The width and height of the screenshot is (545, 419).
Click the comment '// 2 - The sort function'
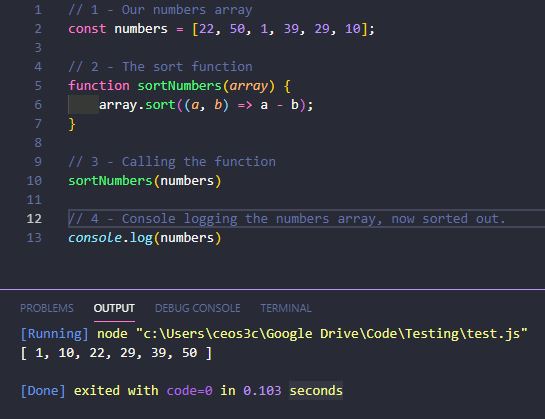click(x=160, y=66)
